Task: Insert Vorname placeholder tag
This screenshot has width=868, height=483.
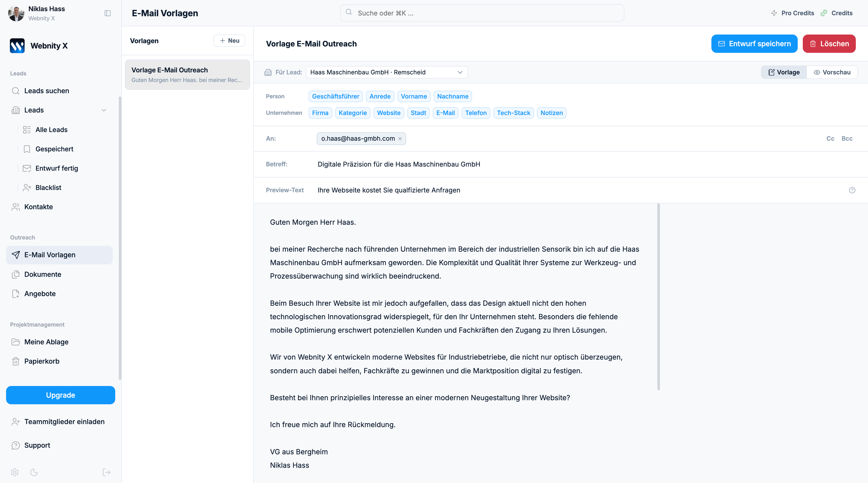Action: [x=414, y=96]
